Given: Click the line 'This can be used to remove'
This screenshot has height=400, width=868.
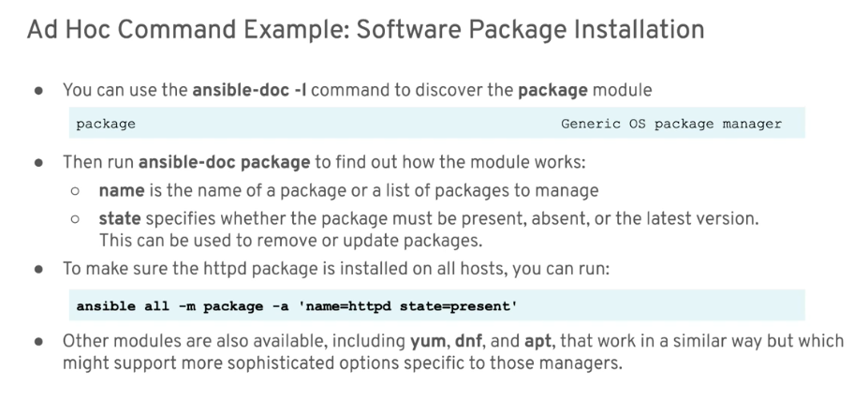Looking at the screenshot, I should [290, 241].
